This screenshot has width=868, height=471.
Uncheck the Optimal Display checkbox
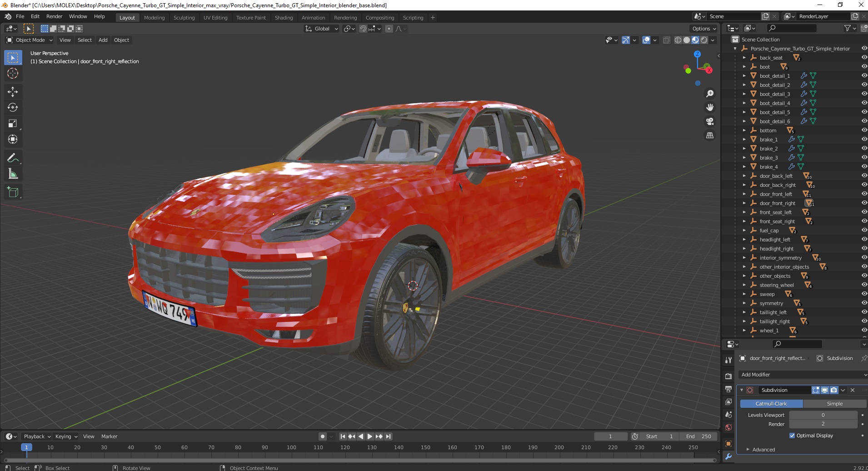click(792, 436)
